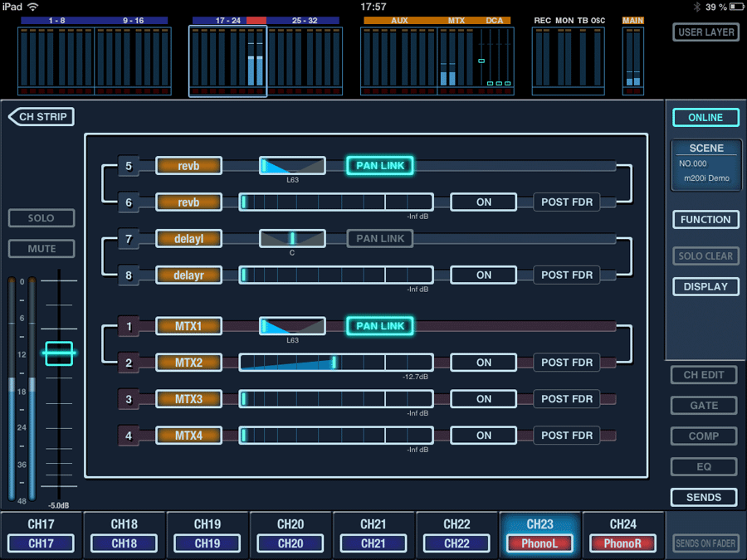Open the AUX meter bank overview
This screenshot has height=560, width=747.
coord(398,60)
